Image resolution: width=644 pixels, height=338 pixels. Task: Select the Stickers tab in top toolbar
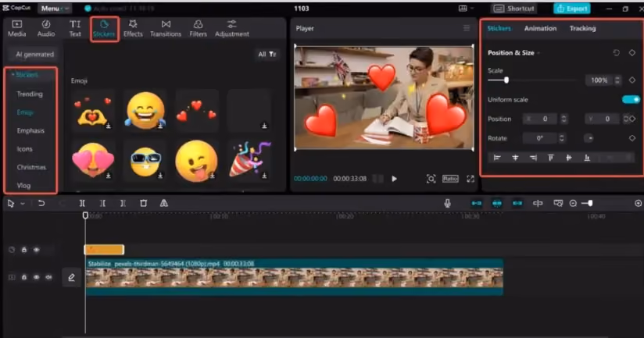[104, 29]
